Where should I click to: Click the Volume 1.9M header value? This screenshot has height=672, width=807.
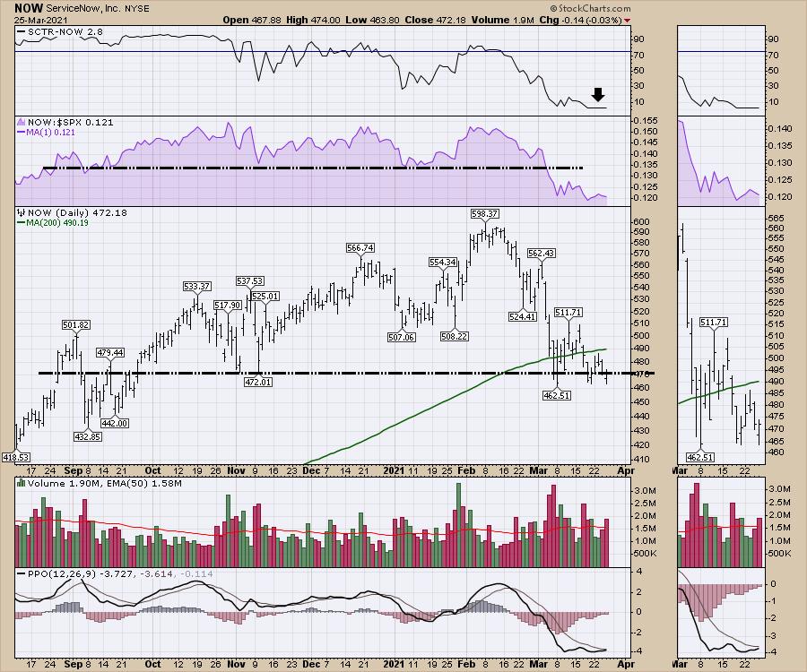click(x=502, y=20)
